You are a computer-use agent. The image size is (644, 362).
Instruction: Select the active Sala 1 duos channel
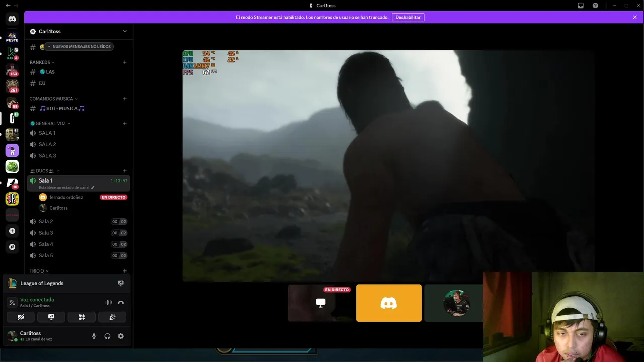coord(78,184)
